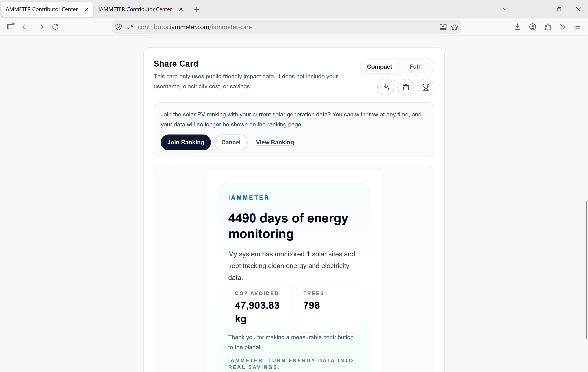588x372 pixels.
Task: Reload the current page
Action: pyautogui.click(x=55, y=27)
